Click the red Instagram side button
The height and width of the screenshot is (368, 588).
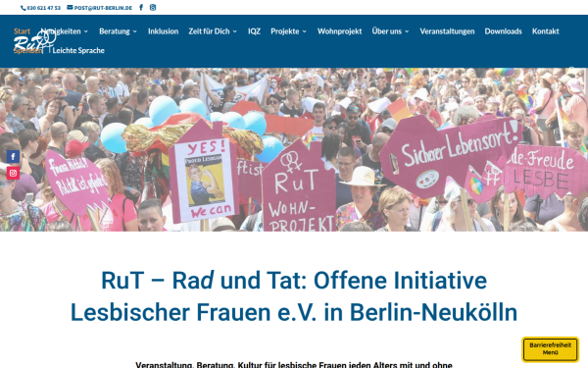(13, 173)
